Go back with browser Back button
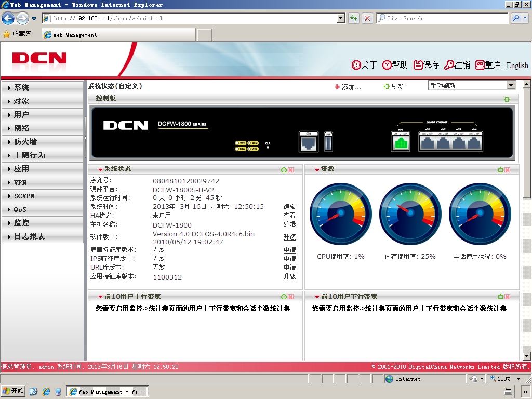The image size is (532, 399). point(8,18)
